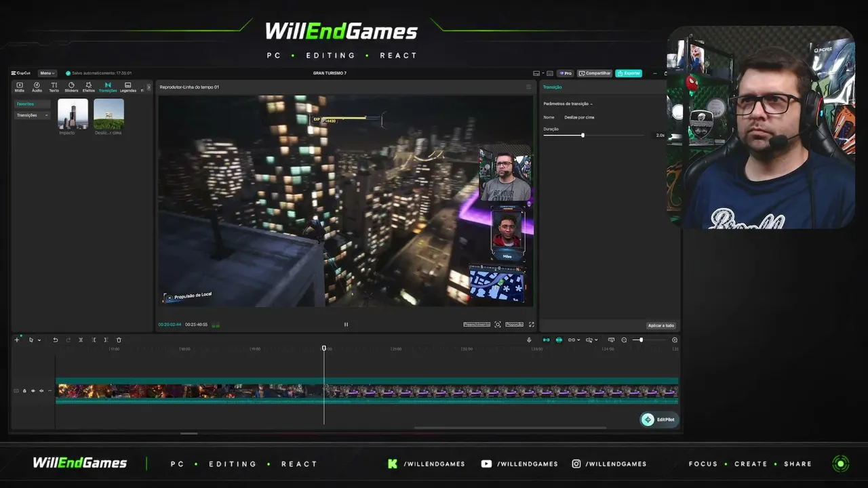Open the CapCut Menu dropdown
Viewport: 868px width, 488px height.
[47, 73]
